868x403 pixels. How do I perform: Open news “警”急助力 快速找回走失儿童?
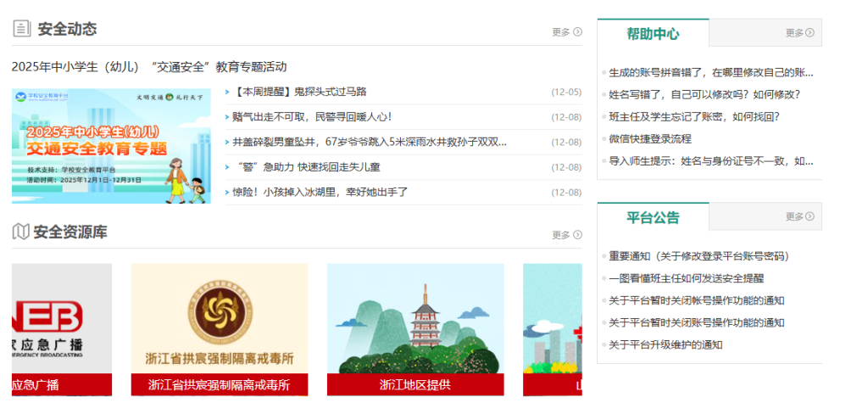(307, 167)
